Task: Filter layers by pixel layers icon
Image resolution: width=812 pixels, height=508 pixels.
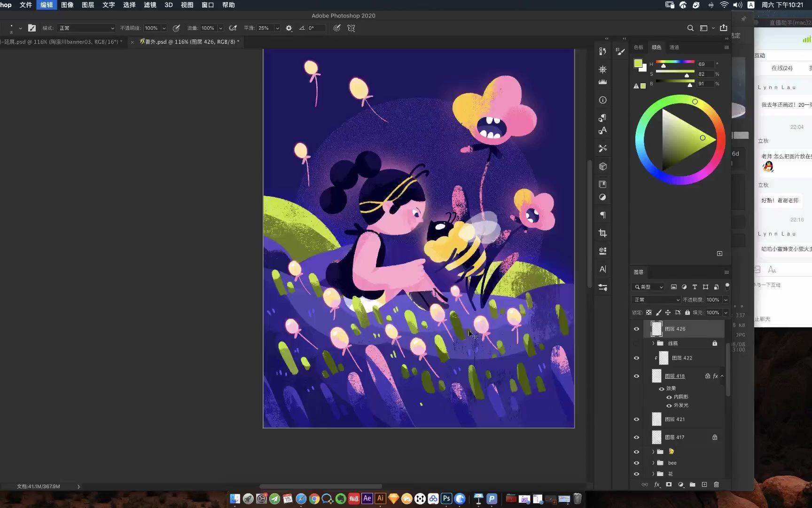Action: pos(673,287)
